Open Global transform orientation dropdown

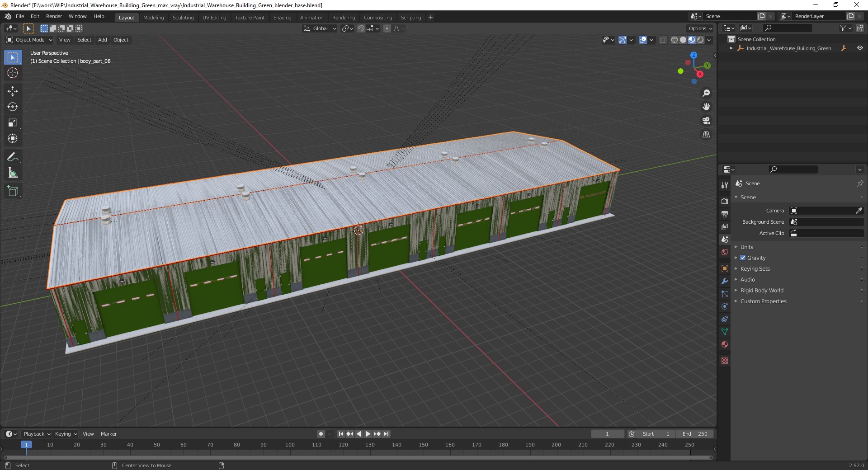tap(320, 28)
